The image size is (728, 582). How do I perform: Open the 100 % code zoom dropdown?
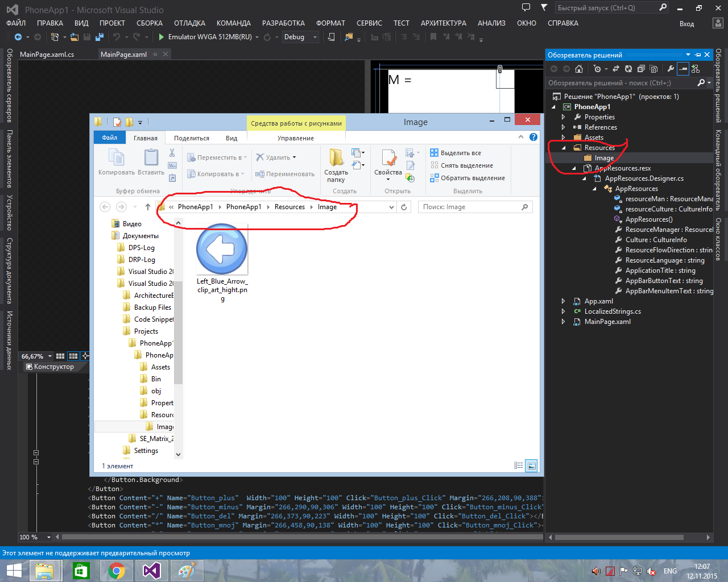[49, 537]
